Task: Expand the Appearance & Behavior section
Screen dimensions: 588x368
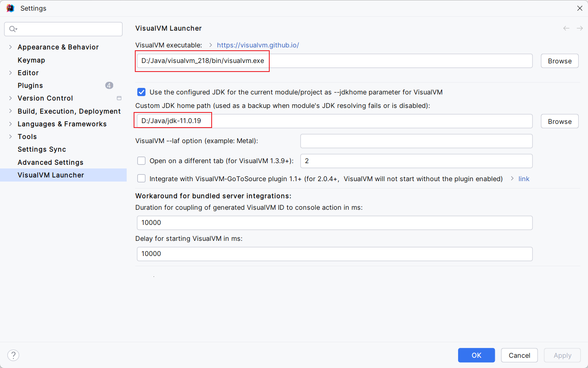Action: 10,47
